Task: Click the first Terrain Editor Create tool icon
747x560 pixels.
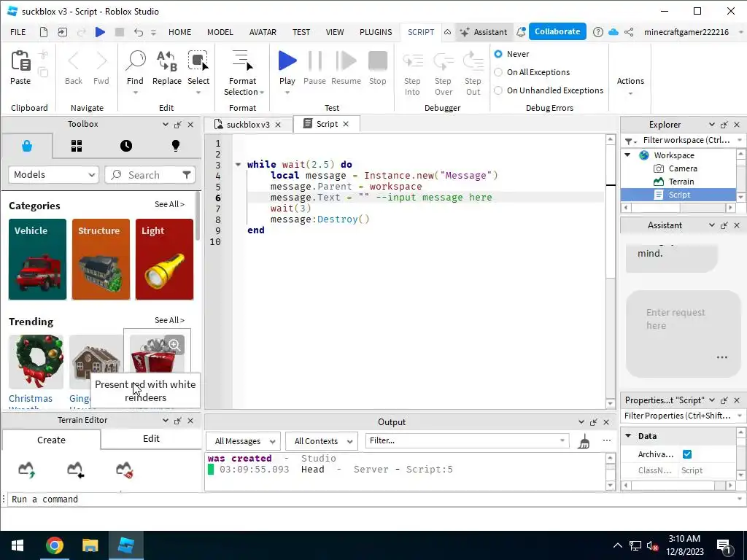Action: 27,470
